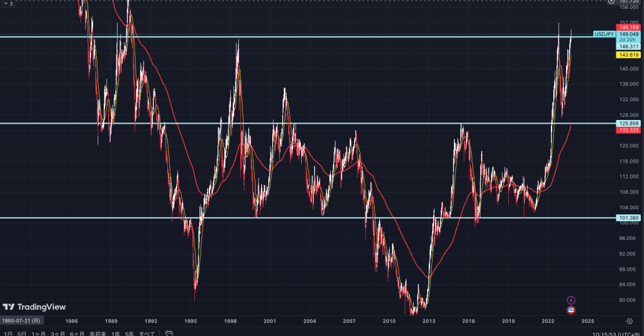Open the go-to-date calendar icon

tap(169, 333)
